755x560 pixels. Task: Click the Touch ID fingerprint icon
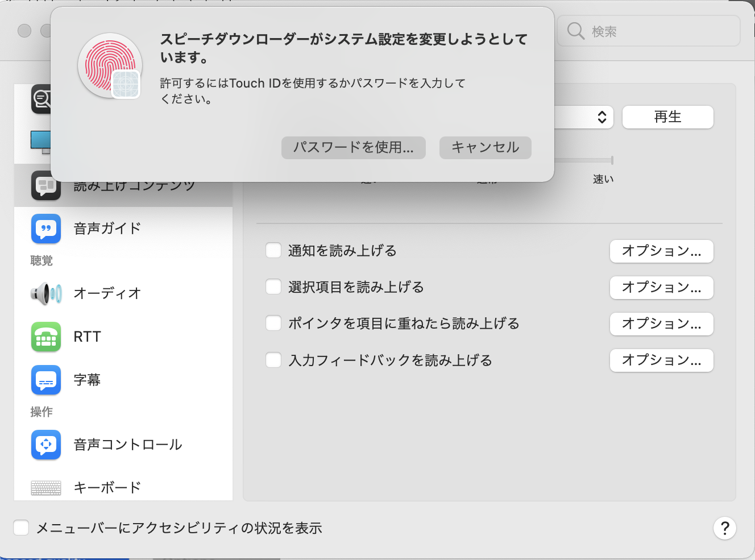coord(110,65)
